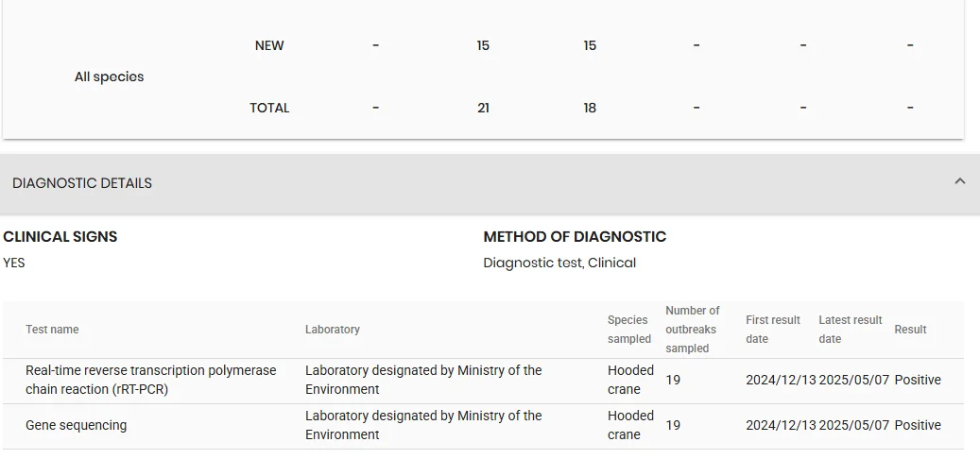The image size is (980, 459).
Task: Select the Gene sequencing row
Action: [x=483, y=426]
